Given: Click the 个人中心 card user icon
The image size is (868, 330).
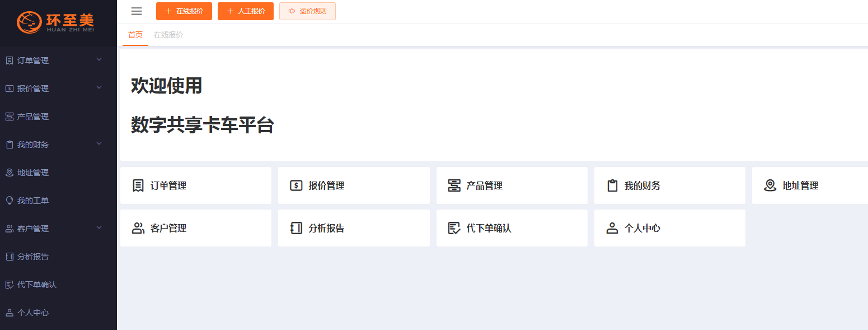Looking at the screenshot, I should coord(612,228).
